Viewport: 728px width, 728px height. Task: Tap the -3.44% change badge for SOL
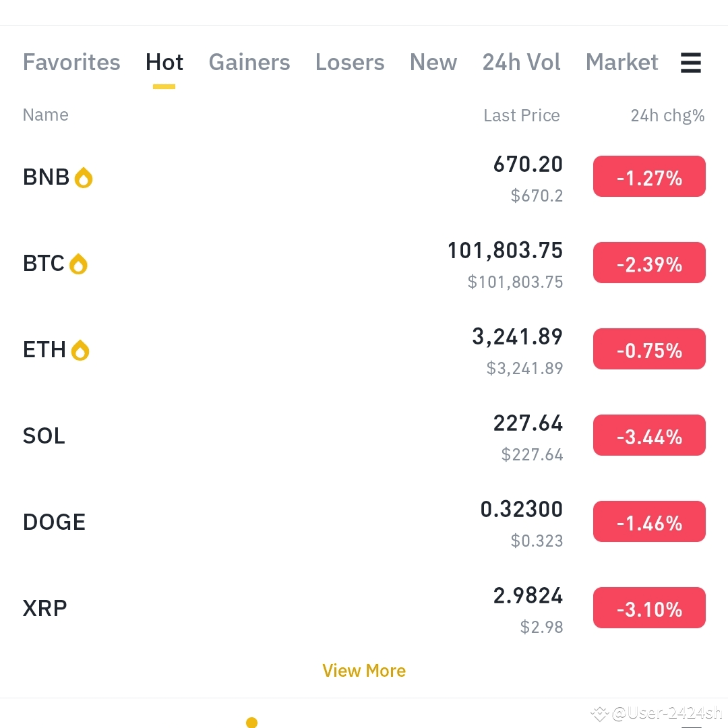coord(648,435)
